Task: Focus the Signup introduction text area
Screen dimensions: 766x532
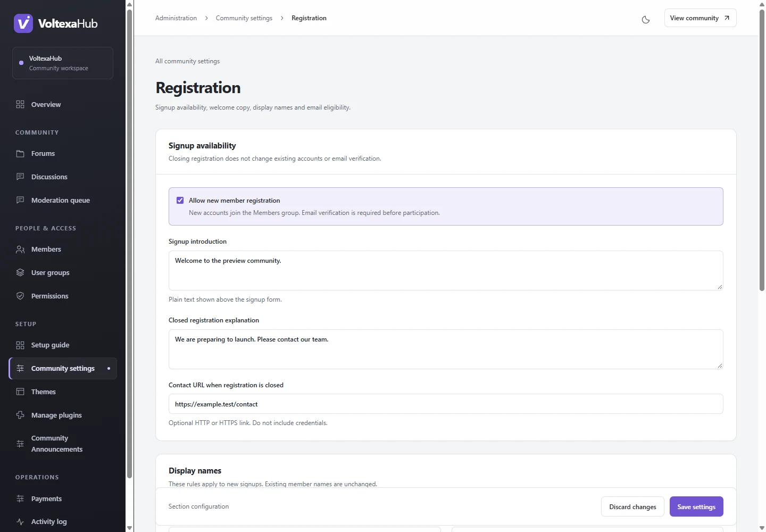Action: (x=446, y=270)
